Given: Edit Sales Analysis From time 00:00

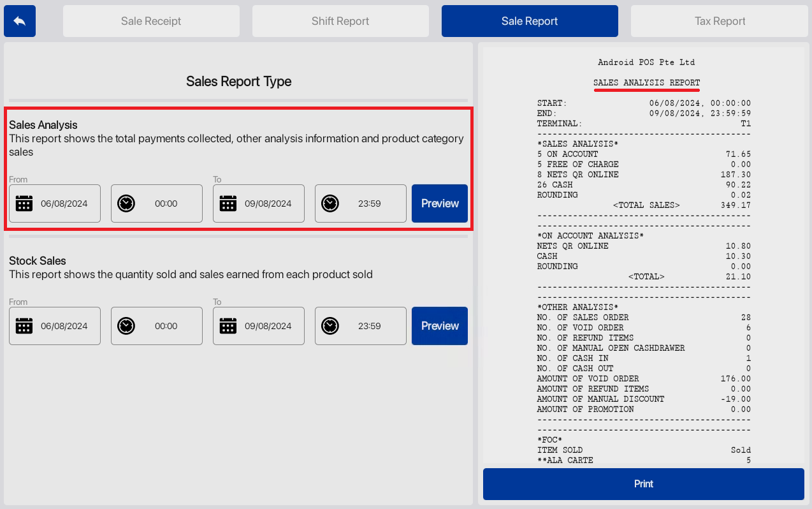Looking at the screenshot, I should 157,203.
